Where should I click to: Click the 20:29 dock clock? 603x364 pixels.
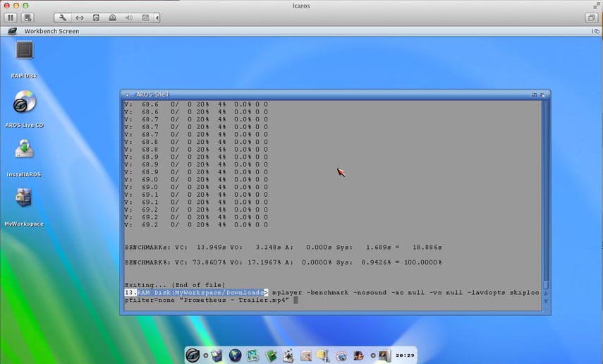coord(405,356)
